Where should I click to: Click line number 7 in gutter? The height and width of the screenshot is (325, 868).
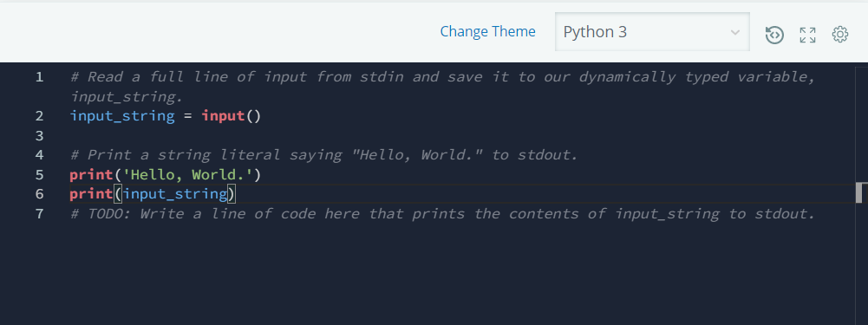[39, 214]
